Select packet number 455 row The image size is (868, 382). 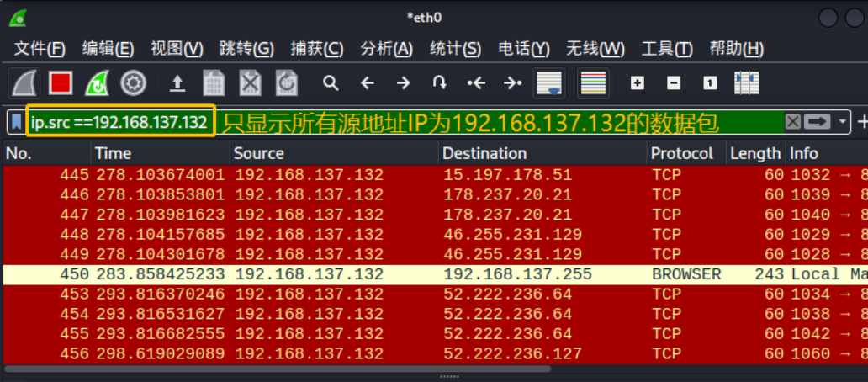(436, 334)
